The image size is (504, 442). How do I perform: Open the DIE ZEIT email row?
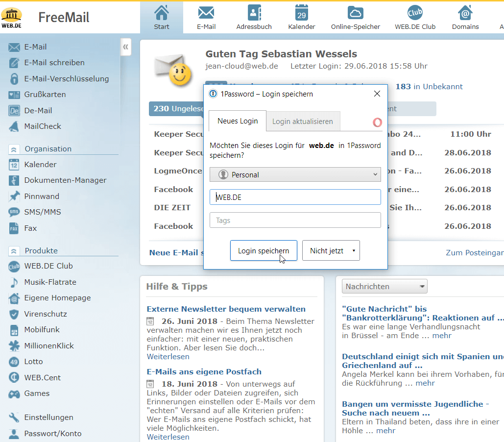tap(172, 208)
